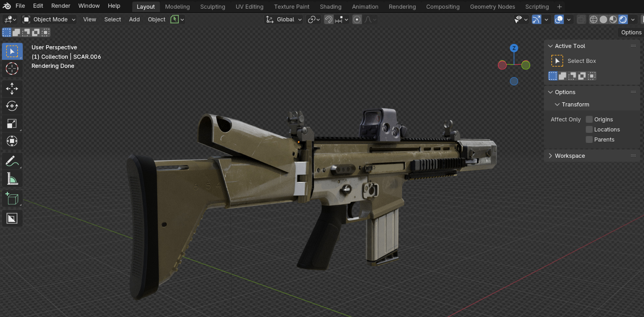Viewport: 644px width, 317px height.
Task: Choose Extend mode in Active Tool panel
Action: 562,76
